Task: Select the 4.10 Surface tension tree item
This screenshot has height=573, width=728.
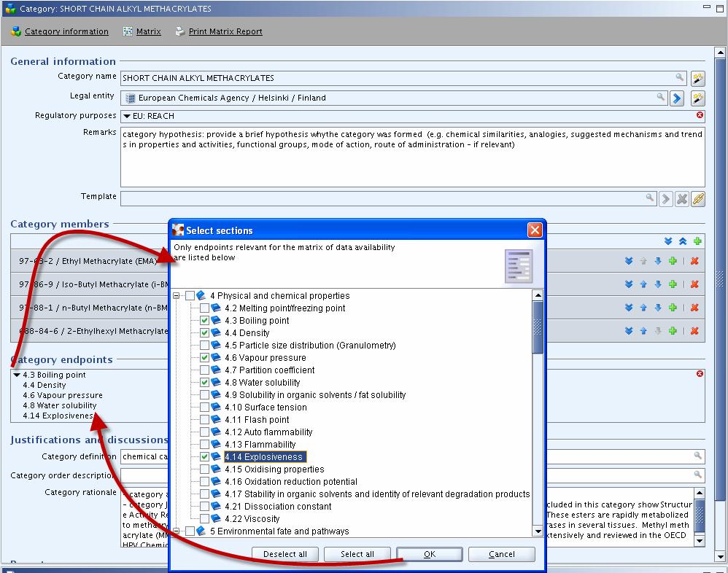Action: coord(266,408)
